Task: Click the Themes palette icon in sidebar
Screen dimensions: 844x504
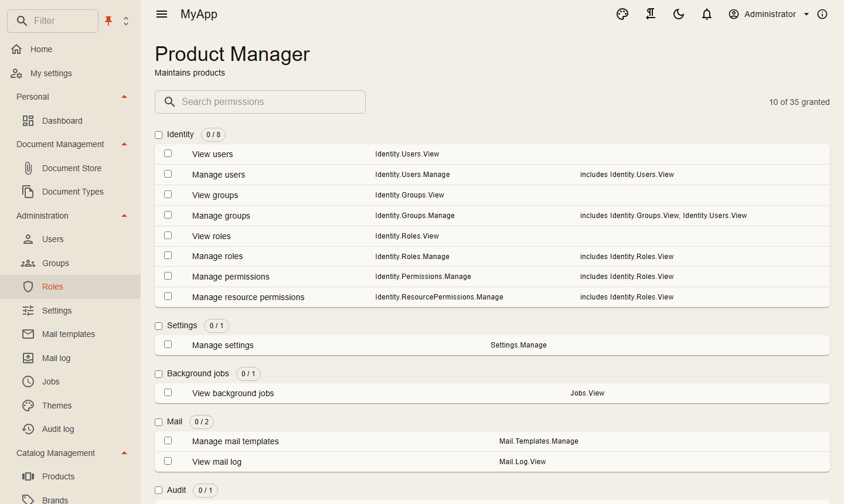Action: click(28, 406)
